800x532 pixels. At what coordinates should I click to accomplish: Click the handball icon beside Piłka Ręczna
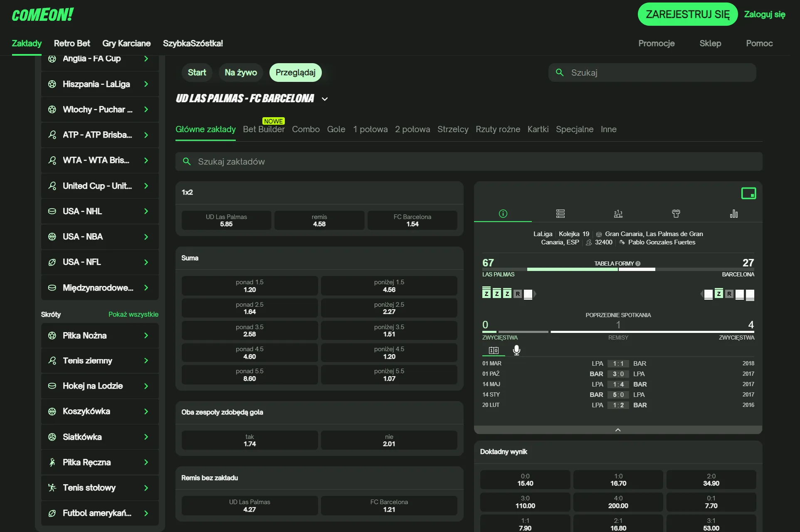tap(52, 462)
